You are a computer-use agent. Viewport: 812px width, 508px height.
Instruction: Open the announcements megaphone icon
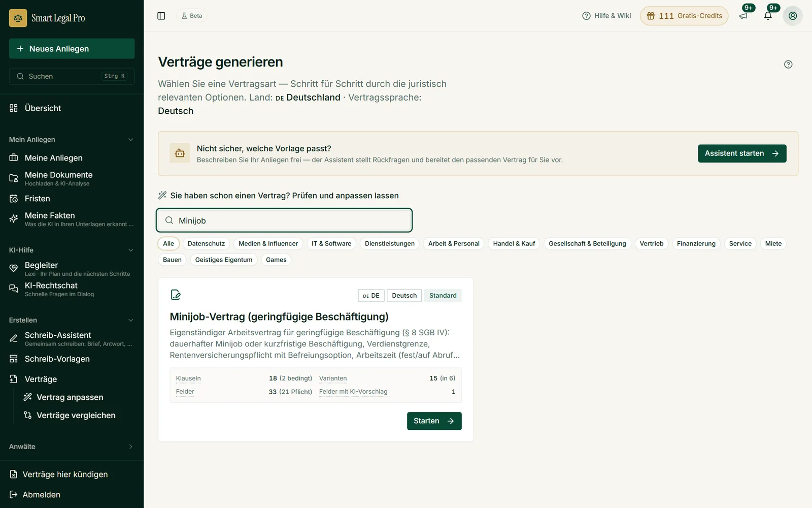click(x=743, y=16)
